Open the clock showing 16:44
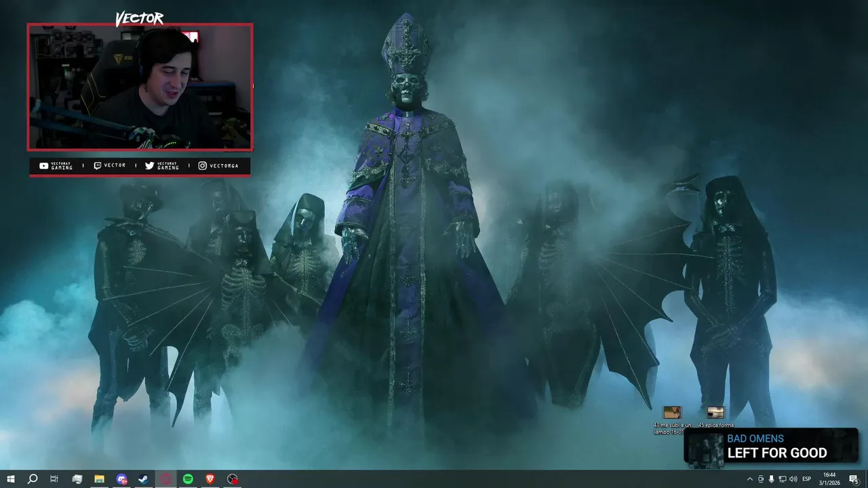868x488 pixels. [829, 479]
